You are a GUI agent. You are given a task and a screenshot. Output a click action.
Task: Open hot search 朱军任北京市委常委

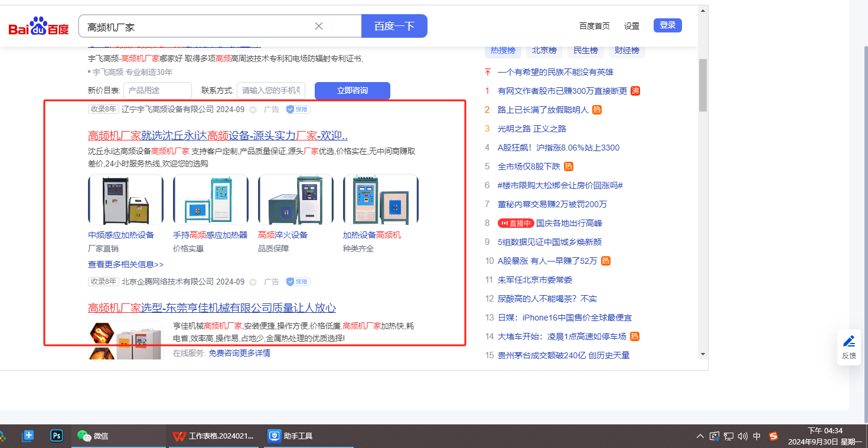pos(535,280)
